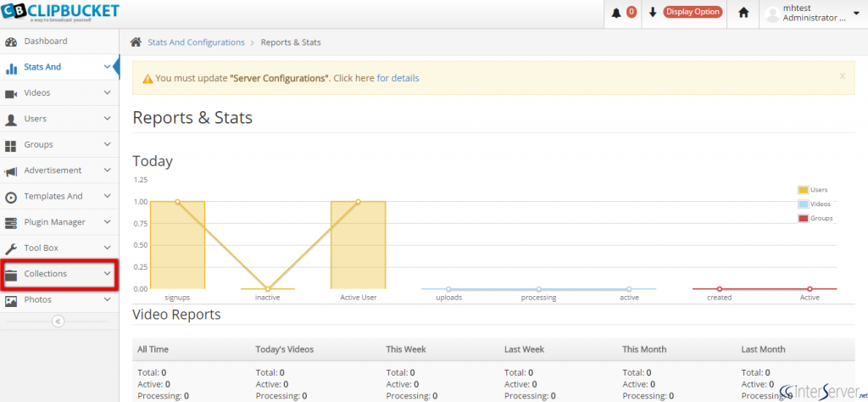Click the Last Week column header
Image resolution: width=868 pixels, height=402 pixels.
524,349
